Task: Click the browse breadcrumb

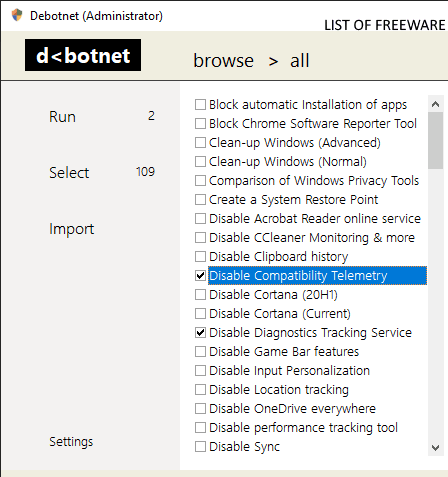Action: click(224, 61)
